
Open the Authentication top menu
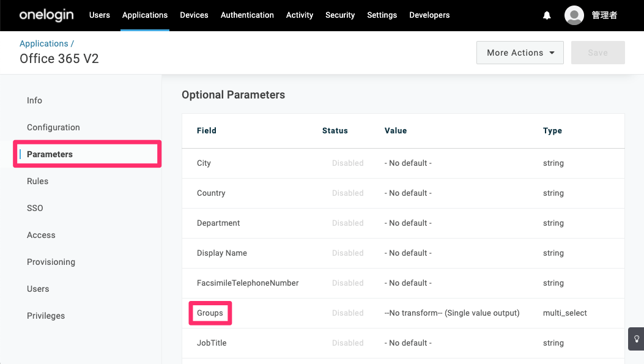[247, 15]
